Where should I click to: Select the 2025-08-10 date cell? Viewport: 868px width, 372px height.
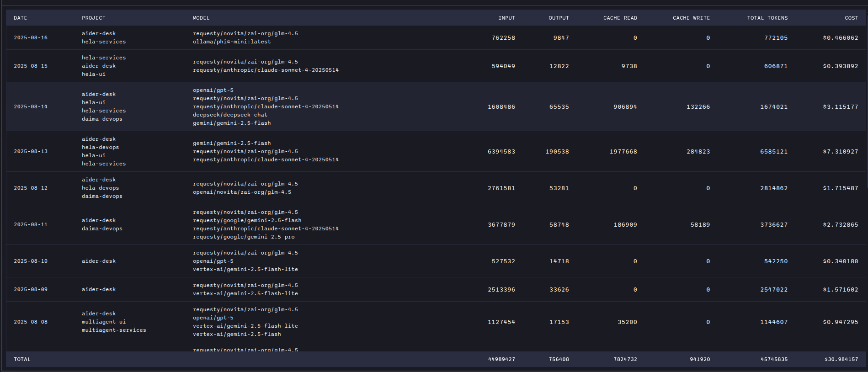pos(31,261)
